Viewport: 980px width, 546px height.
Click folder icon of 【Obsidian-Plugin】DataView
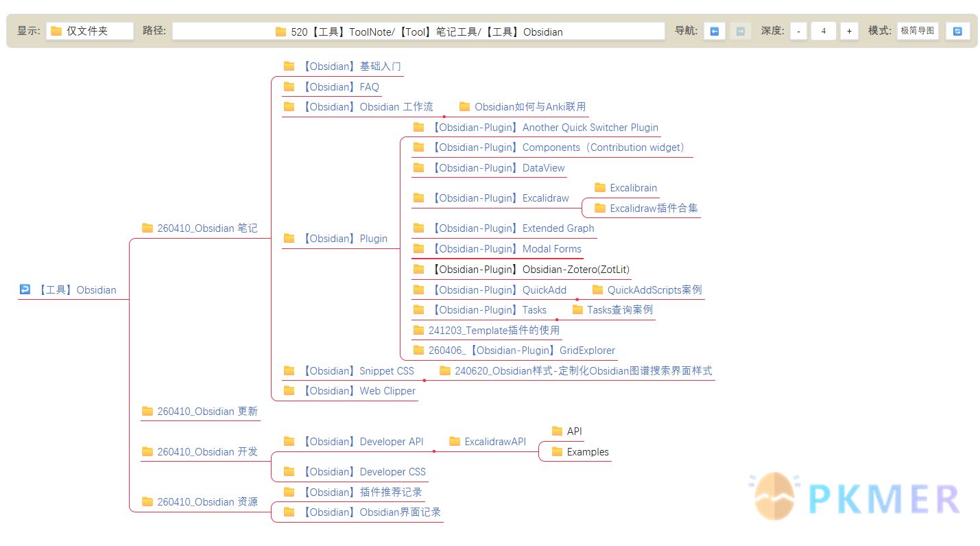(x=418, y=167)
